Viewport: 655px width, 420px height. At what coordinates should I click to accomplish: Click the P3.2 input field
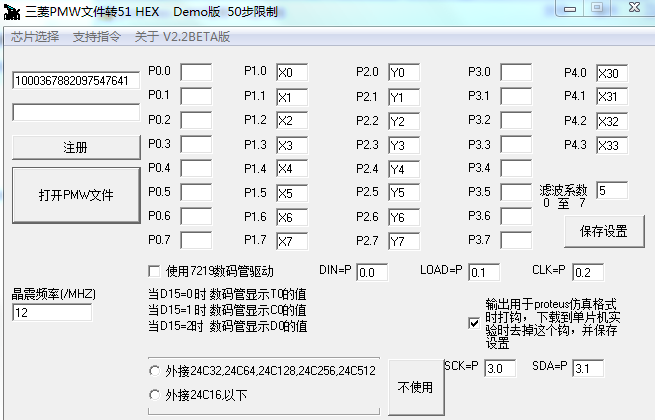516,120
